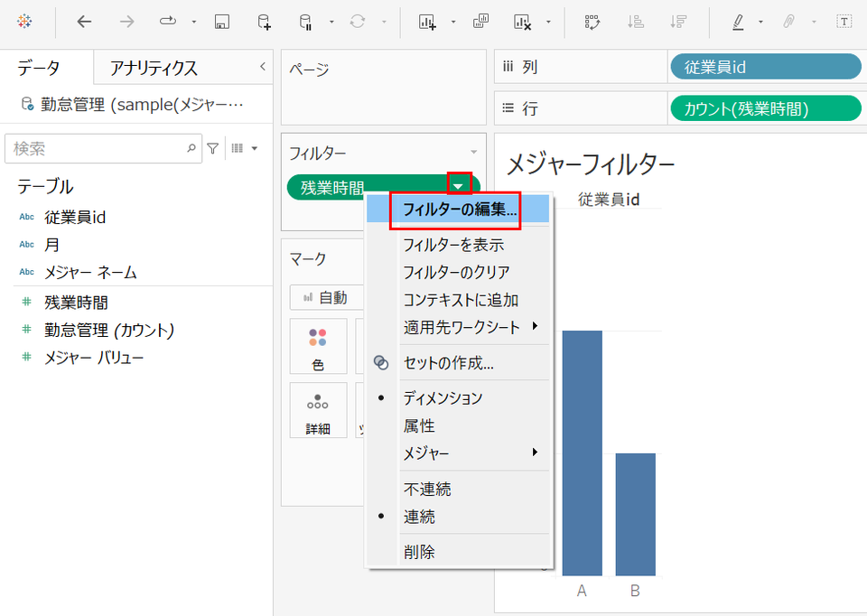
Task: Click the 勤怠管理 (カウント) field
Action: tap(109, 330)
